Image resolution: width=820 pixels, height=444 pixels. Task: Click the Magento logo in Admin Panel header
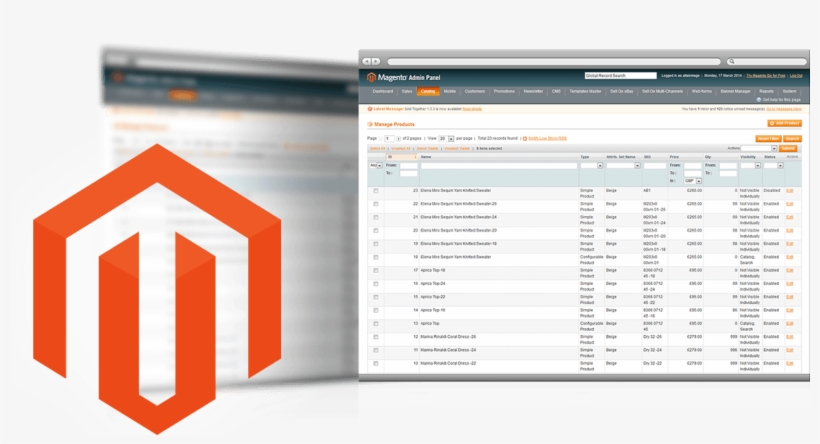click(371, 77)
